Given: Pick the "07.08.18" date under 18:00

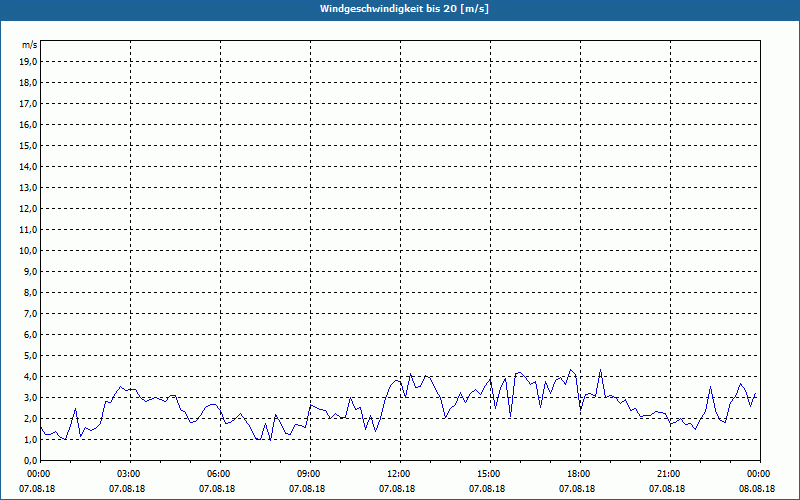Looking at the screenshot, I should [x=577, y=488].
